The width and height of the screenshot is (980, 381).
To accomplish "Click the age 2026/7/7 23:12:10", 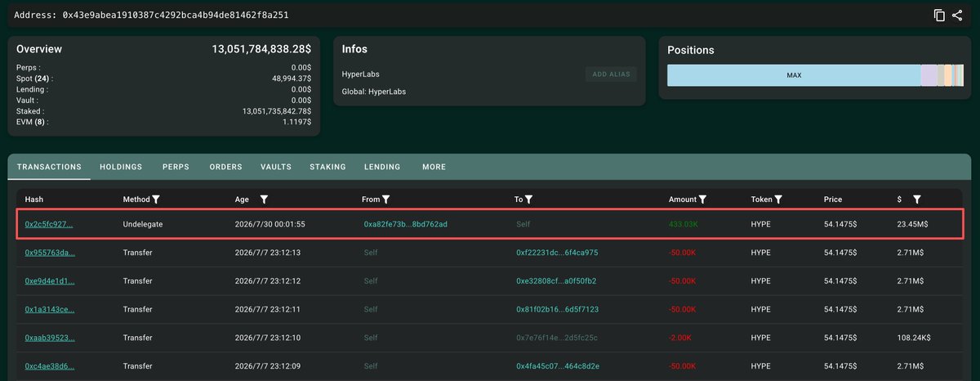I will point(267,338).
